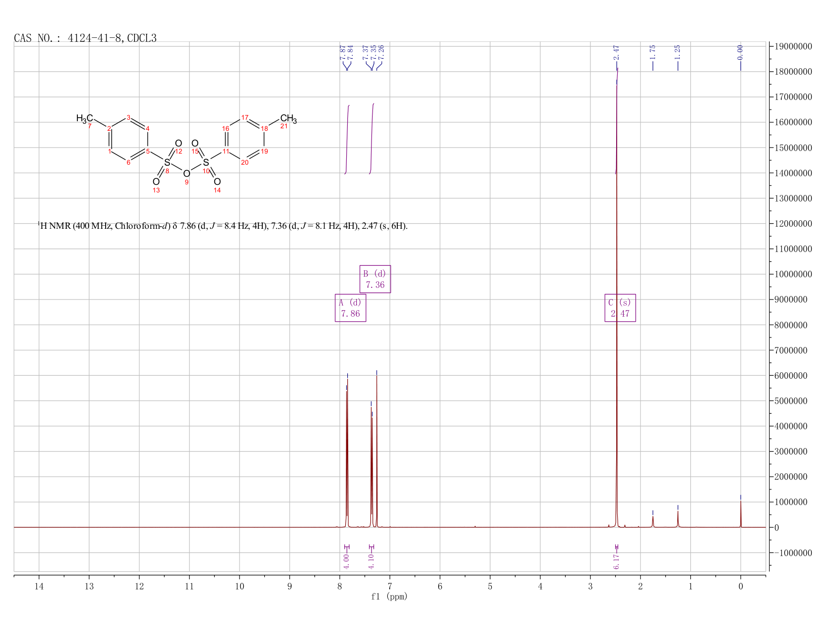
Task: Click the sulfur atom labeled 8
Action: pyautogui.click(x=167, y=163)
